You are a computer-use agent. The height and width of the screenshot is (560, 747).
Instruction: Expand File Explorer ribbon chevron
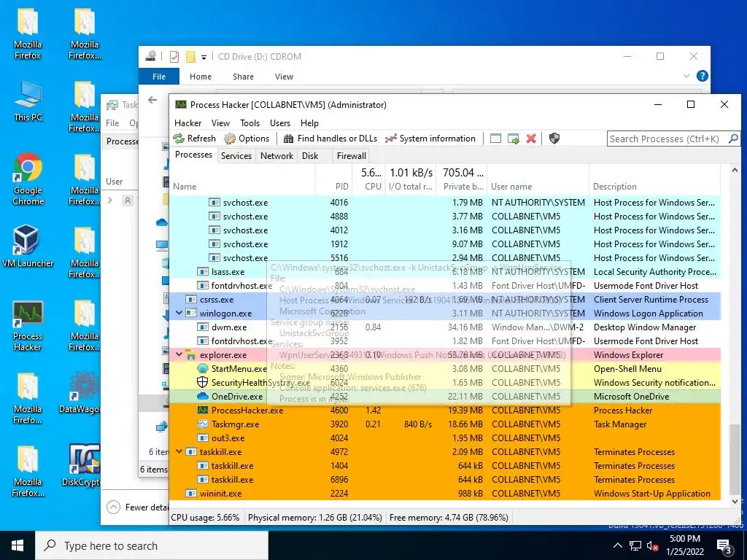686,76
